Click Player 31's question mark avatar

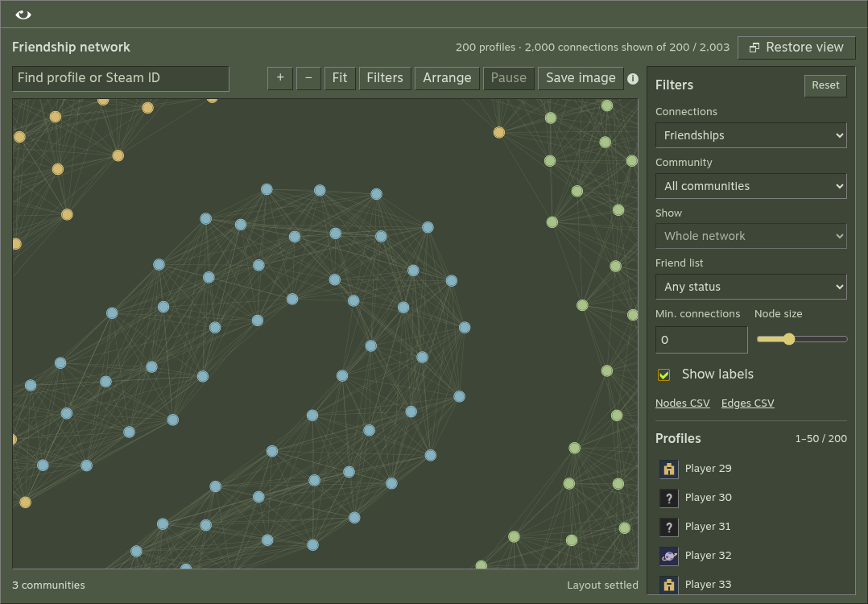(x=668, y=527)
